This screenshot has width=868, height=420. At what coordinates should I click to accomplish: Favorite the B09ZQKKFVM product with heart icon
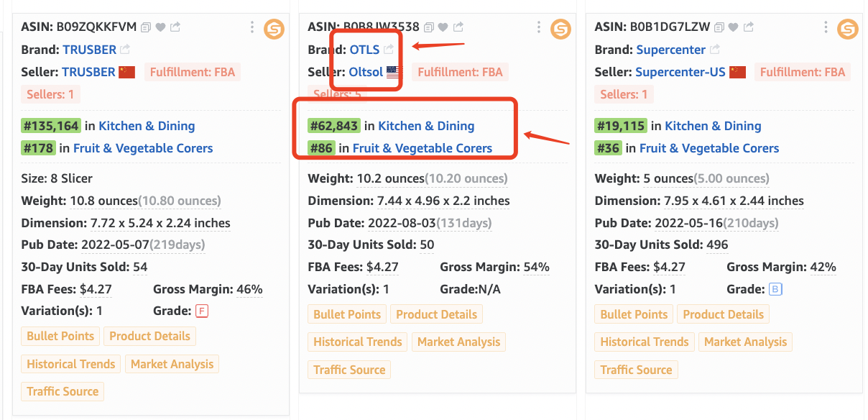tap(160, 27)
